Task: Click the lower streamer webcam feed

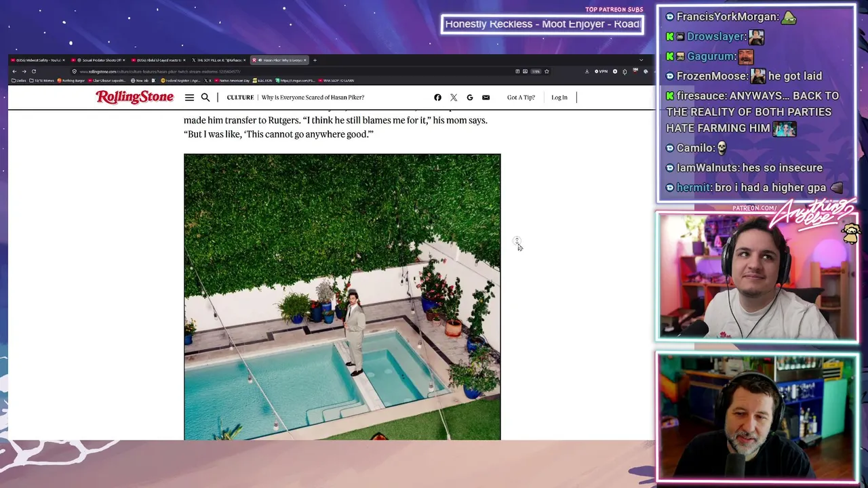Action: [757, 417]
